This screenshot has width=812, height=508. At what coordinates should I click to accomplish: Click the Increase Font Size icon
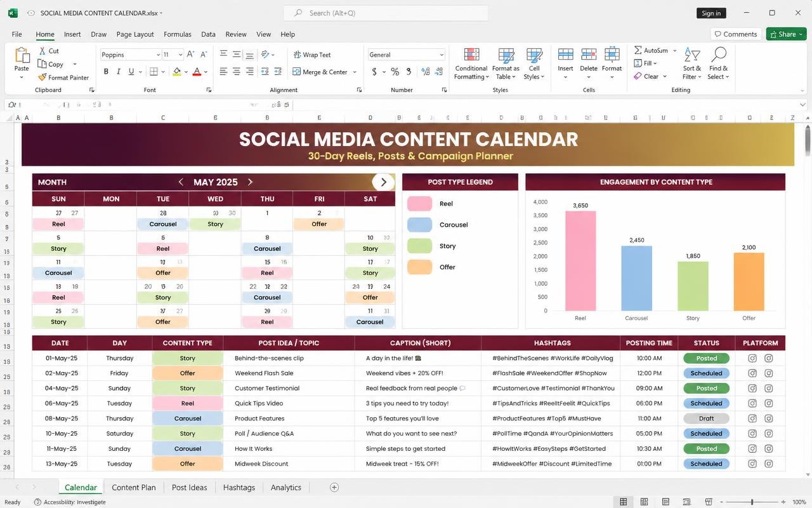click(191, 55)
